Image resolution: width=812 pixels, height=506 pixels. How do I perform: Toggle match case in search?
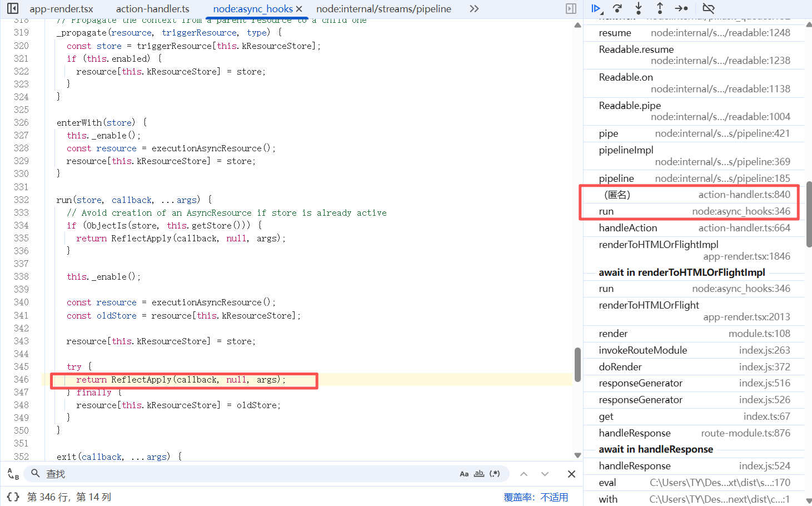click(464, 474)
